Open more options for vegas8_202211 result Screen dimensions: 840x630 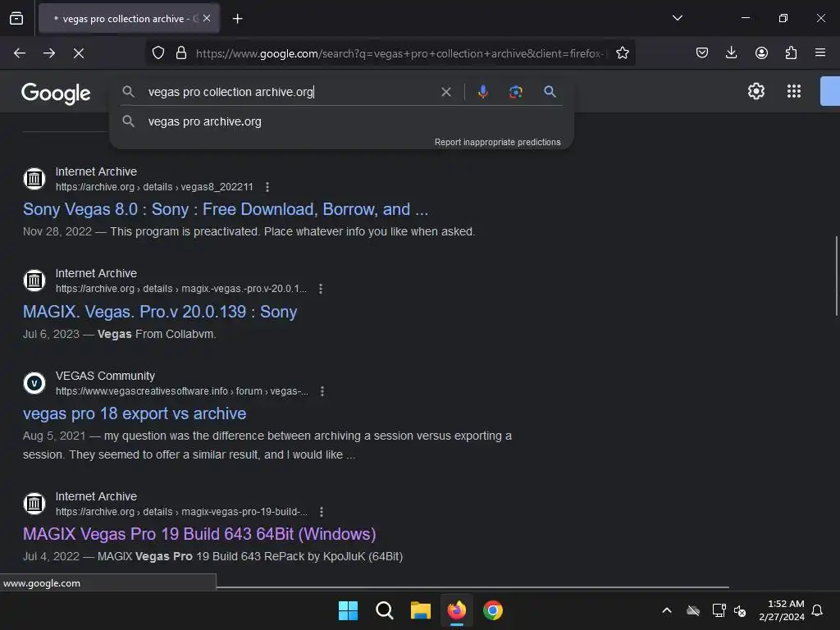click(267, 187)
